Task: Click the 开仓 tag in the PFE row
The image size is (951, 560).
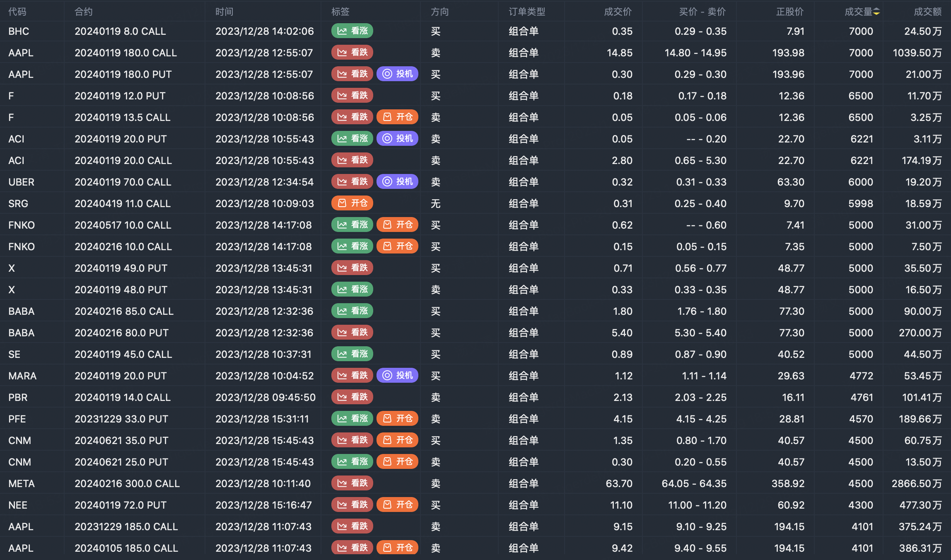Action: (x=397, y=419)
